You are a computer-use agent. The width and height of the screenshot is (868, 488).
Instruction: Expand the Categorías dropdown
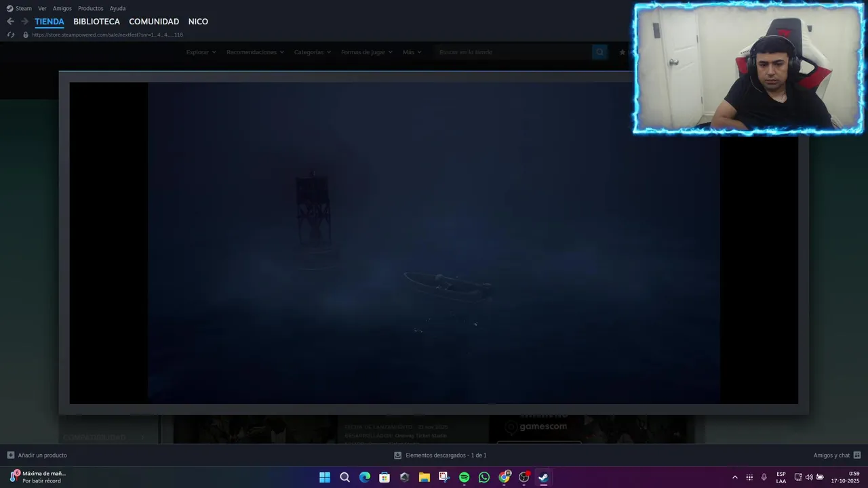pyautogui.click(x=313, y=52)
